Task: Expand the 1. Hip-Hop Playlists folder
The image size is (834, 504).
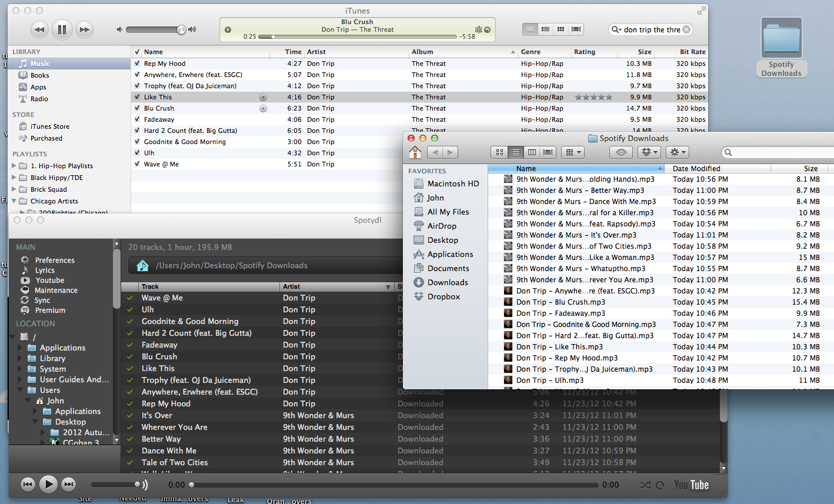Action: pos(14,166)
